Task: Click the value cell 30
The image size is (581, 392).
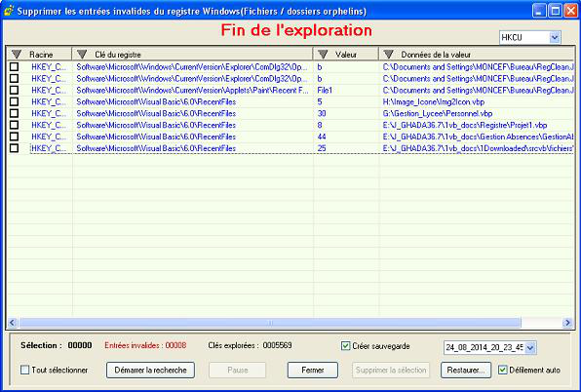Action: click(x=322, y=113)
